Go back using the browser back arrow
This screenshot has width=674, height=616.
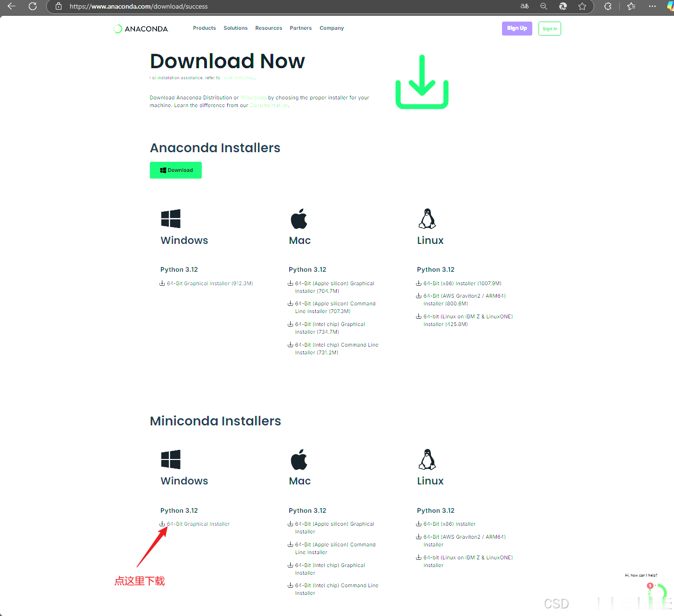click(x=12, y=6)
